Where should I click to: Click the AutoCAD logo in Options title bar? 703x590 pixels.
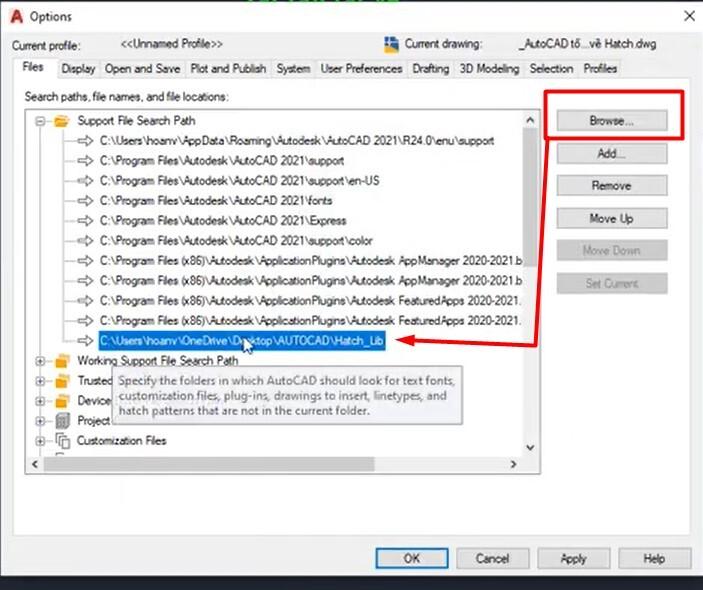click(17, 16)
